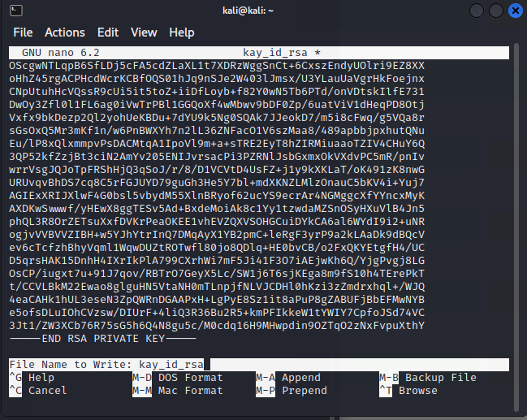Open the Actions menu
This screenshot has height=420, width=527.
click(65, 32)
